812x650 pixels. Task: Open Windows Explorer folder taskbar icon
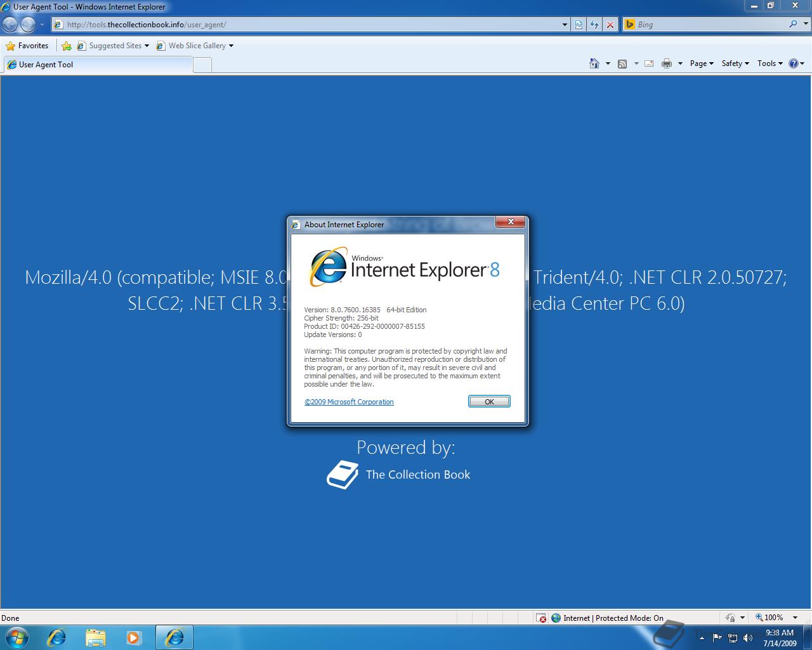coord(95,637)
